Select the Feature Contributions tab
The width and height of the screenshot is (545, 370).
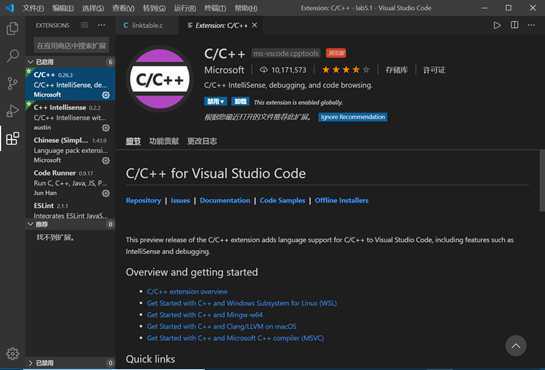pos(164,141)
